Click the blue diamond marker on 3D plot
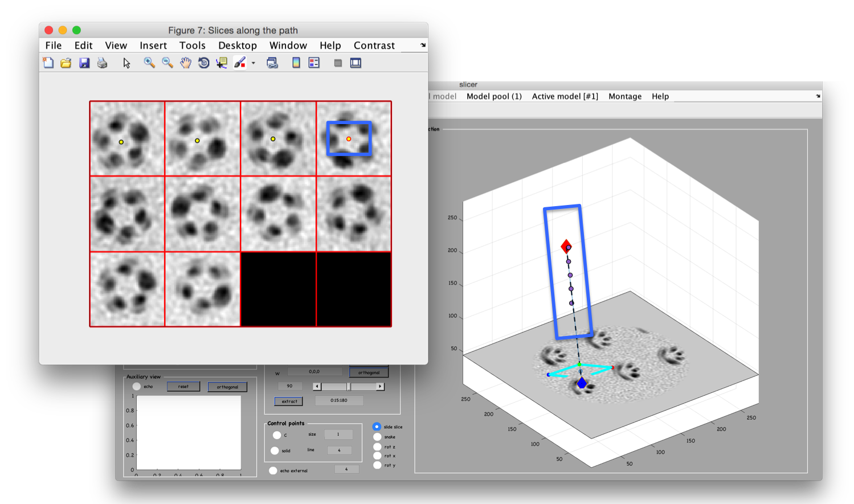The height and width of the screenshot is (504, 854). [x=582, y=383]
